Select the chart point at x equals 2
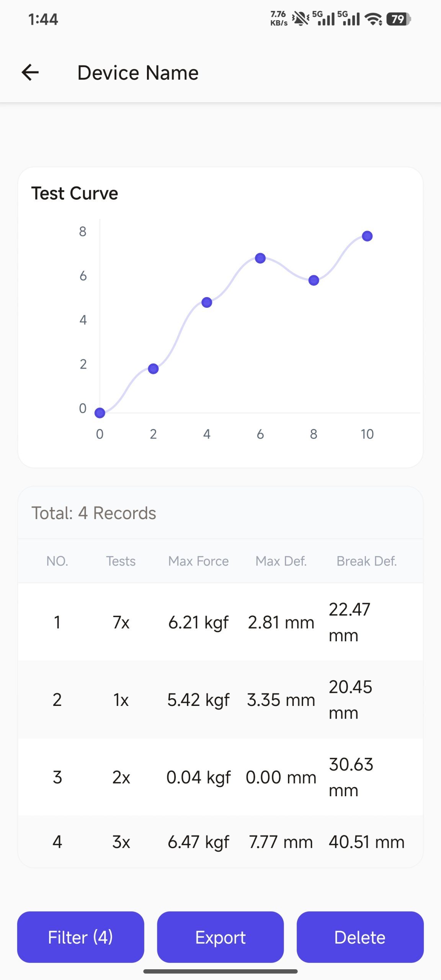This screenshot has height=980, width=441. [153, 369]
